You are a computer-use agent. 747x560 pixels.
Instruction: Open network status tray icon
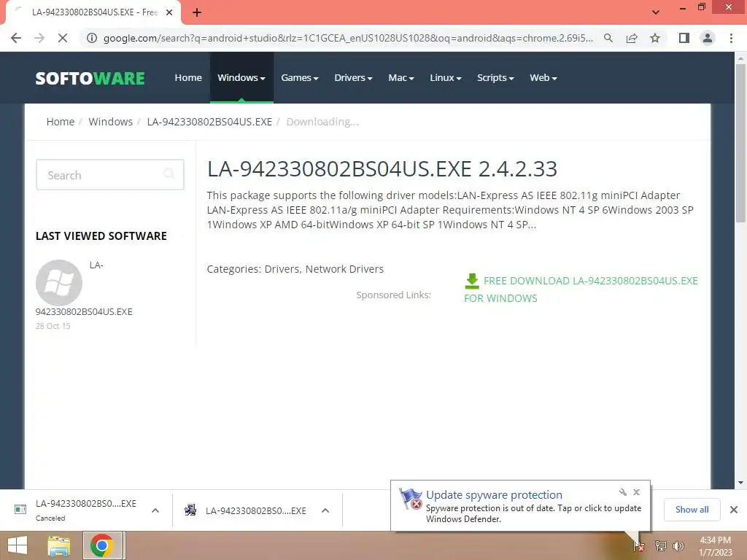coord(661,546)
